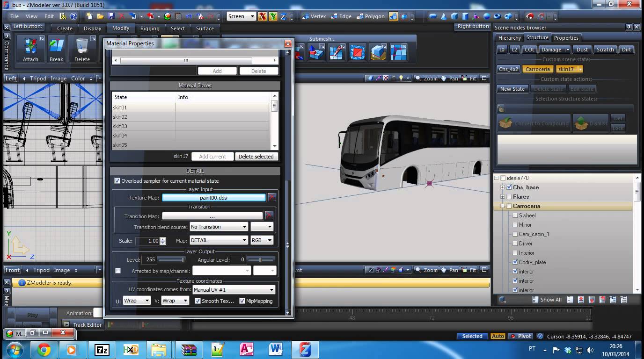Screen dimensions: 644x359
Task: Switch to the Rigging tab
Action: pos(150,29)
